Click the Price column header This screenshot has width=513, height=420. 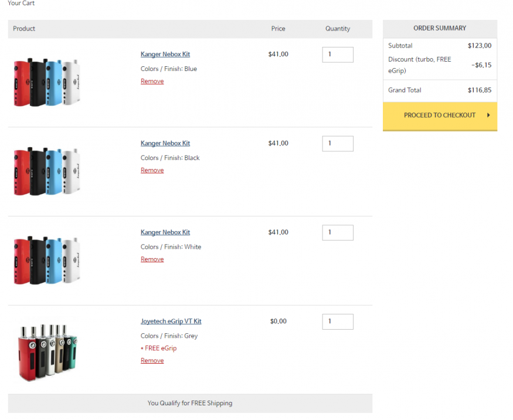pyautogui.click(x=278, y=29)
